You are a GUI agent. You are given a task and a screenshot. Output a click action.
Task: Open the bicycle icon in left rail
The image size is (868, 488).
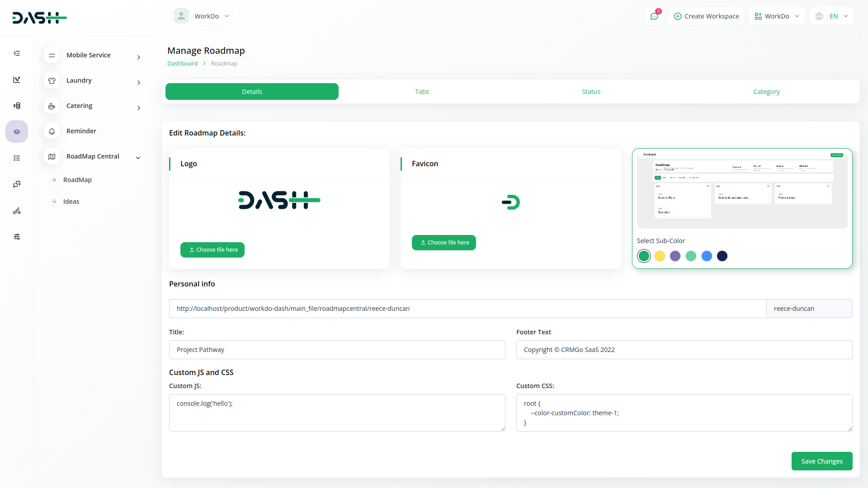coord(17,211)
